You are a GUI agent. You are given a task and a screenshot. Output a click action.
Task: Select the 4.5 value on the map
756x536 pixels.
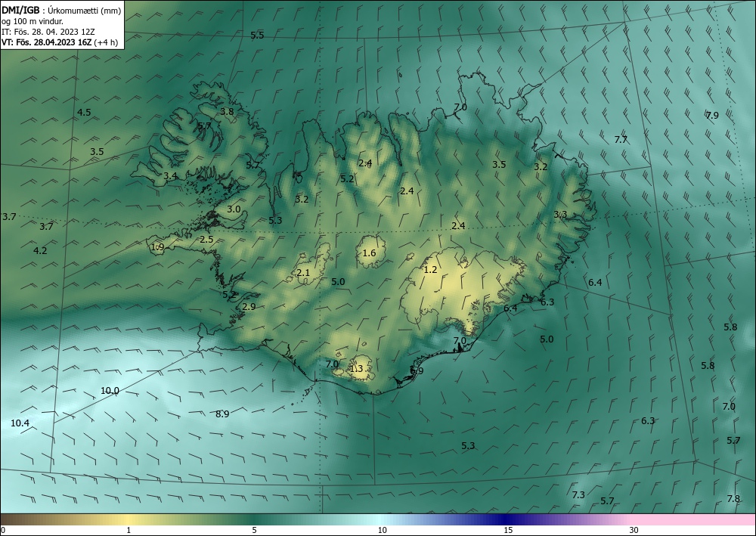coord(84,113)
